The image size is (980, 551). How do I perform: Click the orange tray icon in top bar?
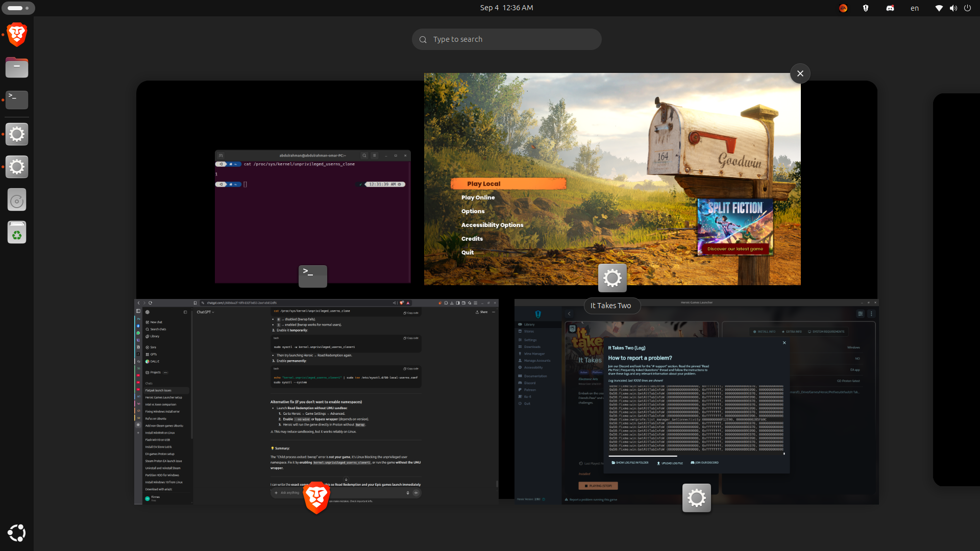click(x=843, y=8)
